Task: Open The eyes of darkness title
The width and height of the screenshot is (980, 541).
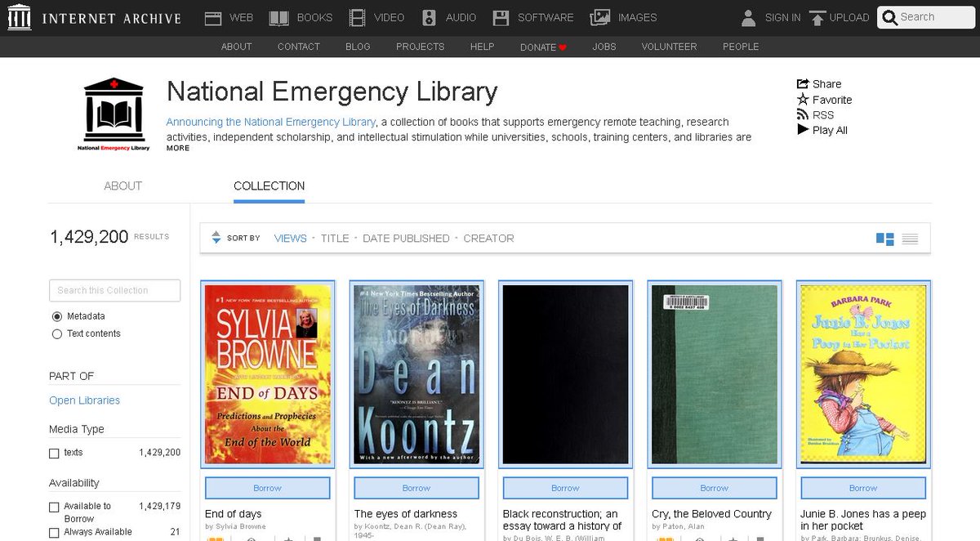Action: coord(406,514)
